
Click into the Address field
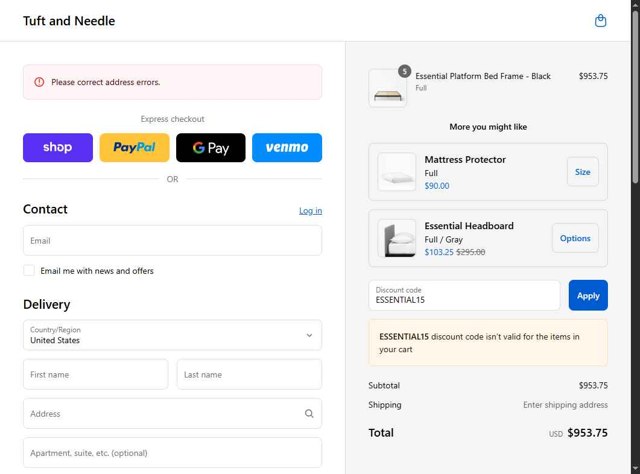172,414
